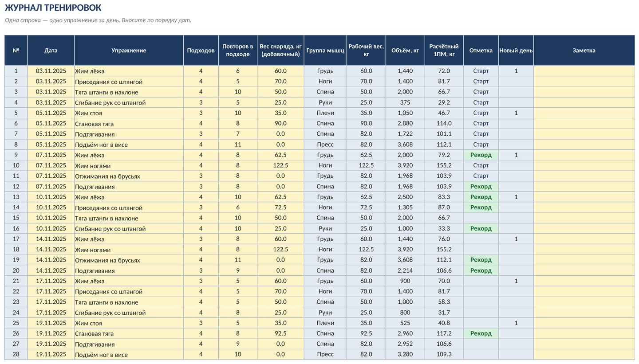
Task: Select the "Рекорд" mark in row 26
Action: 481,333
